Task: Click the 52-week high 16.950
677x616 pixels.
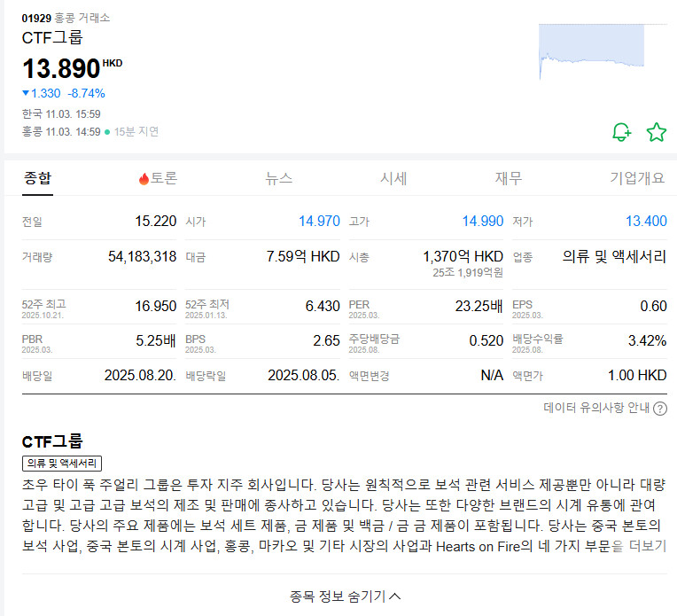Action: pyautogui.click(x=155, y=307)
